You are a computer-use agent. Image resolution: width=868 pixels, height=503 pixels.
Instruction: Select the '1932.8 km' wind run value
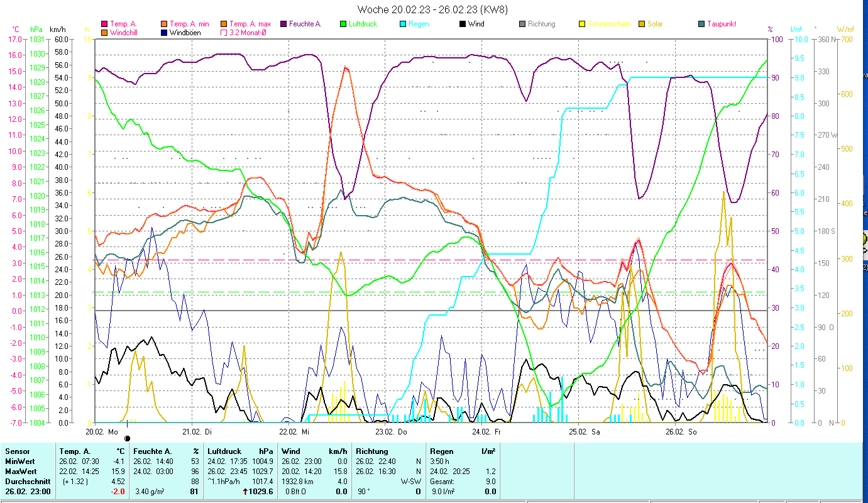click(x=298, y=481)
